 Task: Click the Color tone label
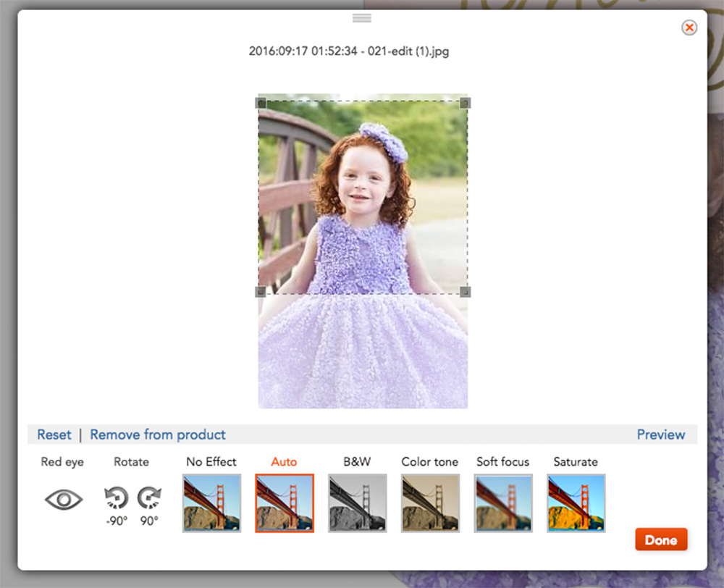click(x=429, y=461)
